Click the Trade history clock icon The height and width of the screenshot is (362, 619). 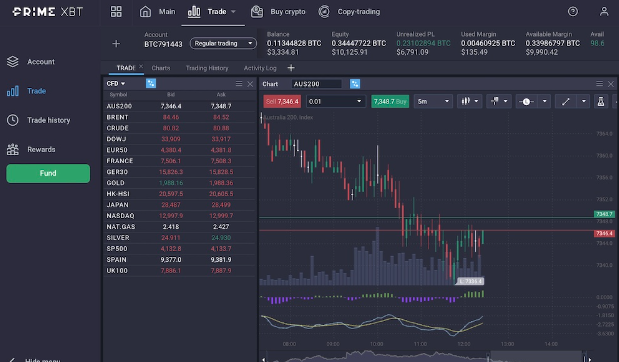click(x=13, y=120)
